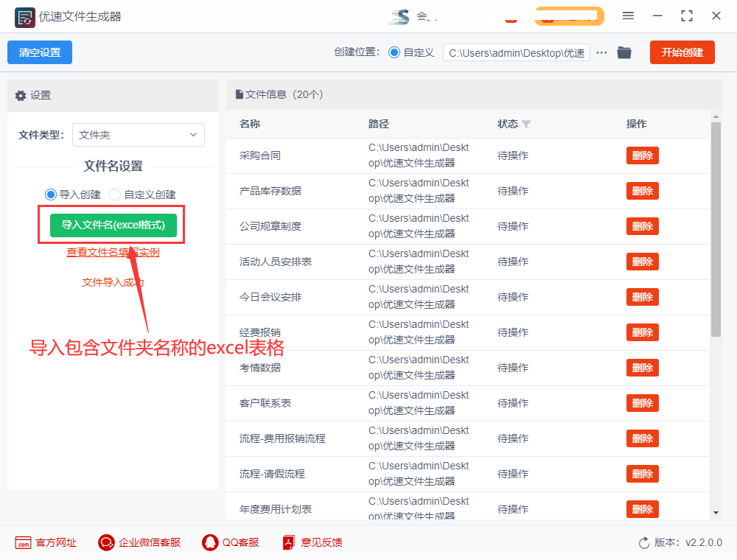
Task: Delete the 客户联系表 row
Action: (642, 403)
